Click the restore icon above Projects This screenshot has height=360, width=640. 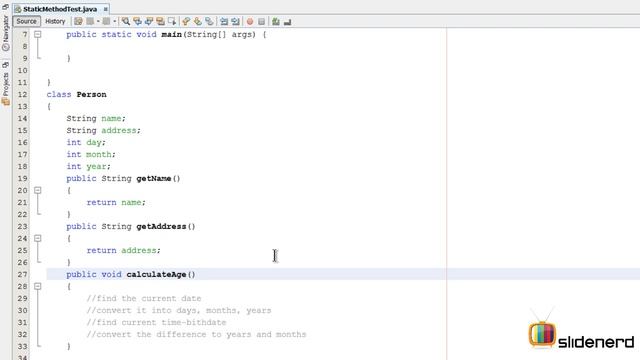click(6, 65)
